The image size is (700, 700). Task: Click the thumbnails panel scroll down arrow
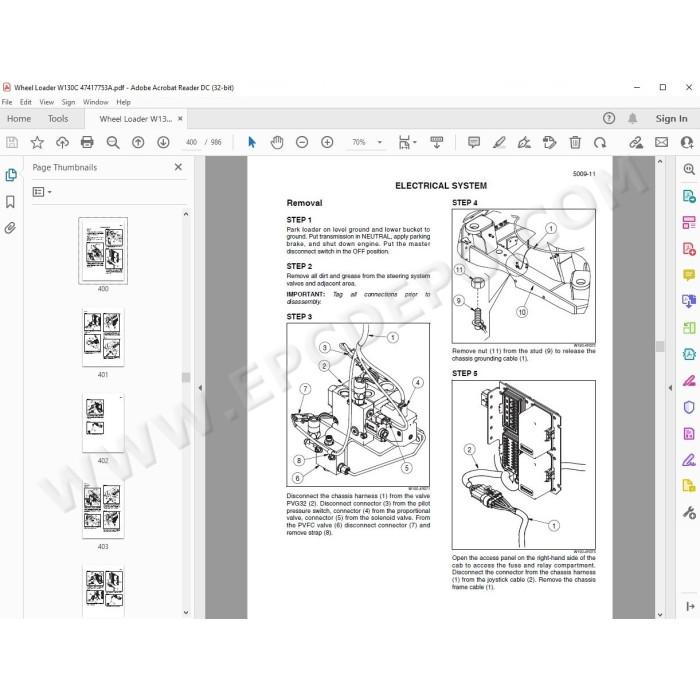click(186, 612)
